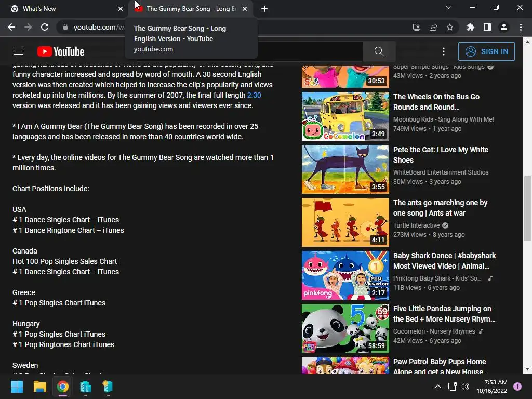Click text 'Hot 100 Pop Singles Sales Chart'
532x399 pixels.
click(65, 261)
